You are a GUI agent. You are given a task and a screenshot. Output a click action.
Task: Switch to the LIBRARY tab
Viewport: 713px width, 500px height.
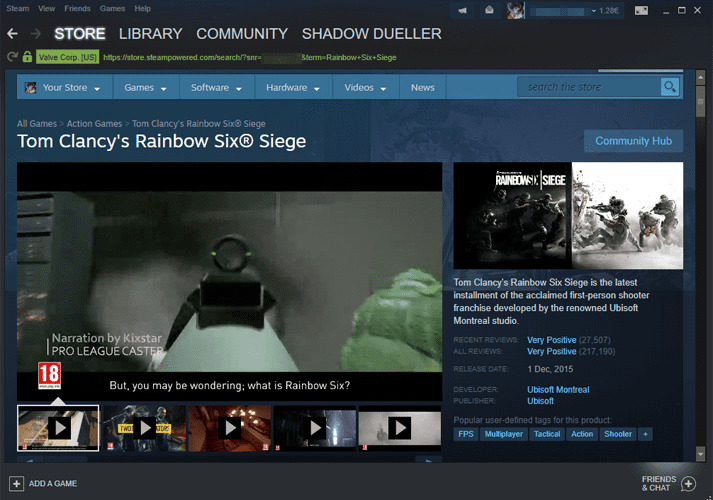[151, 34]
